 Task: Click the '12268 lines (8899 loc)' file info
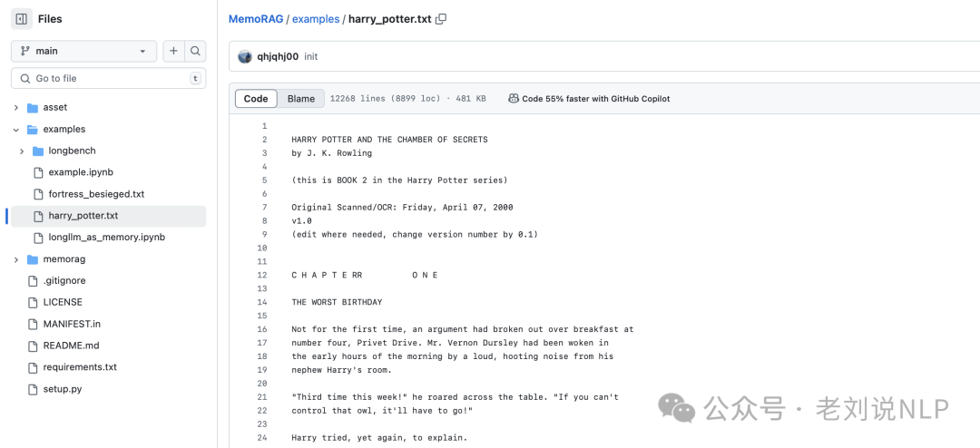pos(385,99)
